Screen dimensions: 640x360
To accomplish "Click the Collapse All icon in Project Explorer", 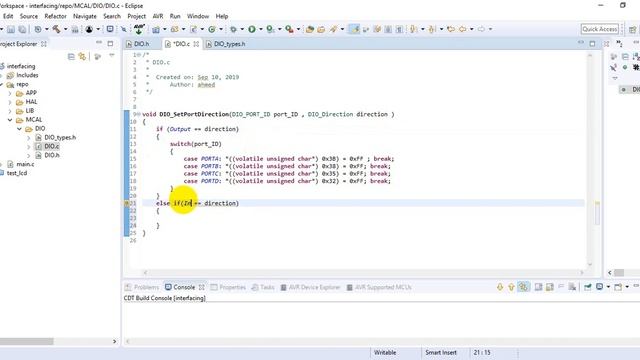I will (x=71, y=56).
